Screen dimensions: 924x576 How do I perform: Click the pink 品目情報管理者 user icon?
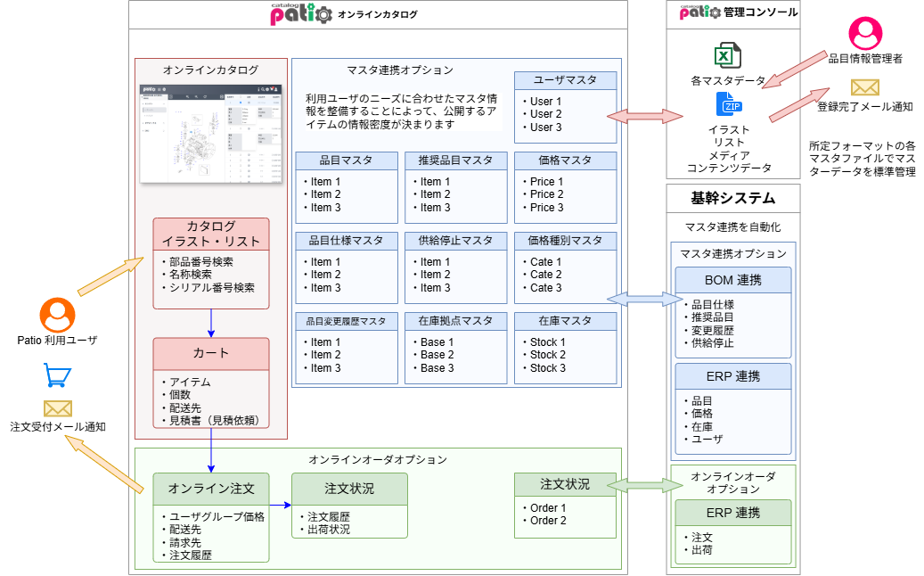(x=865, y=33)
